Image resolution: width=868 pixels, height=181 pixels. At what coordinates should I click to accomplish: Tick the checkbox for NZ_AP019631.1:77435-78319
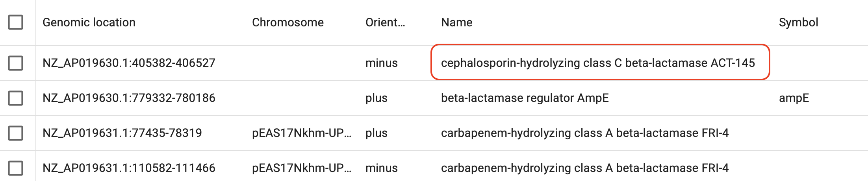16,133
